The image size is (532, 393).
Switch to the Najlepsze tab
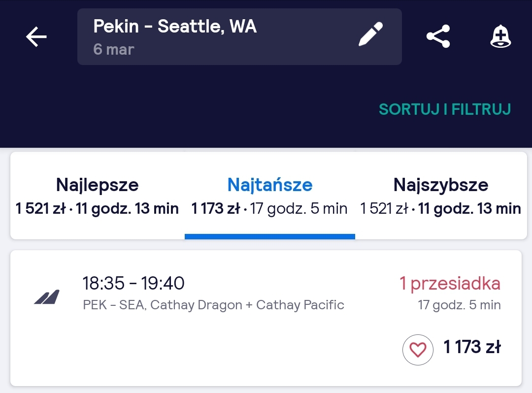point(98,196)
